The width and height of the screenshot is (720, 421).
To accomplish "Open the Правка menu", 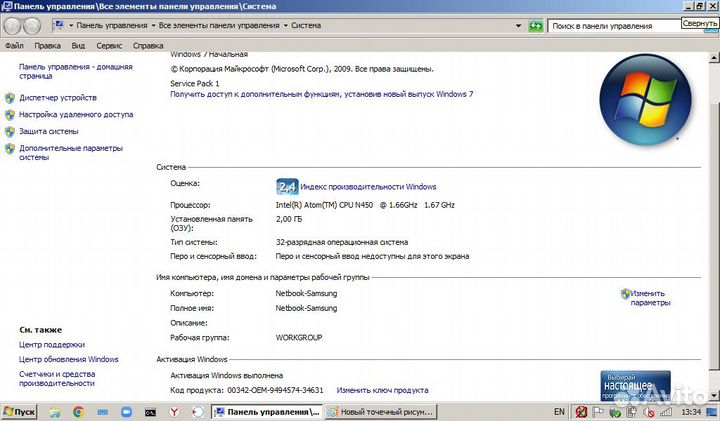I will (x=47, y=45).
